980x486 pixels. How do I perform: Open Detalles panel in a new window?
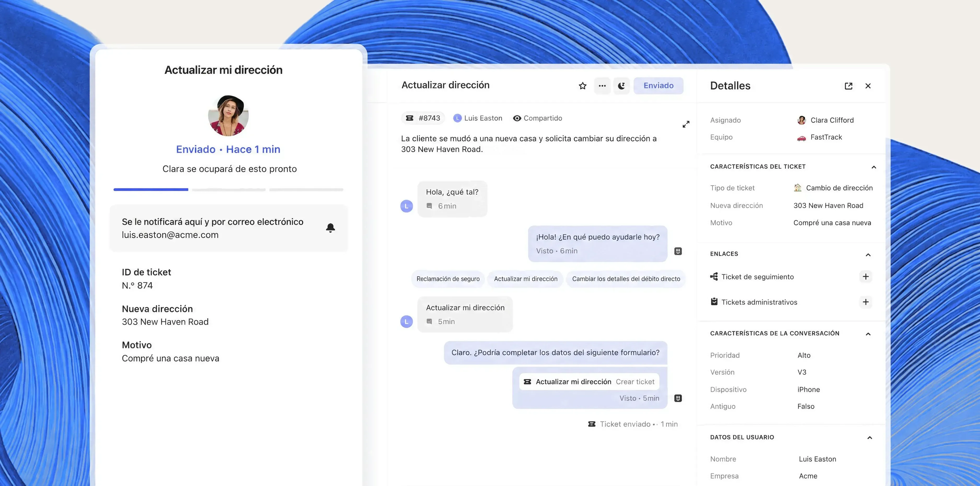tap(848, 86)
